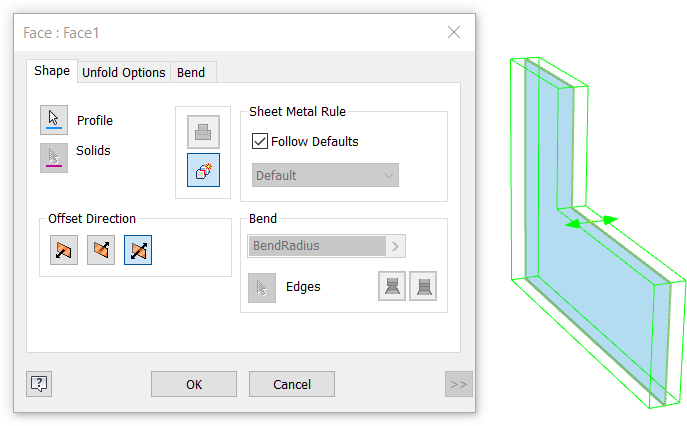Viewport: 687px width, 426px height.
Task: Cancel the Face dialog
Action: pos(292,384)
